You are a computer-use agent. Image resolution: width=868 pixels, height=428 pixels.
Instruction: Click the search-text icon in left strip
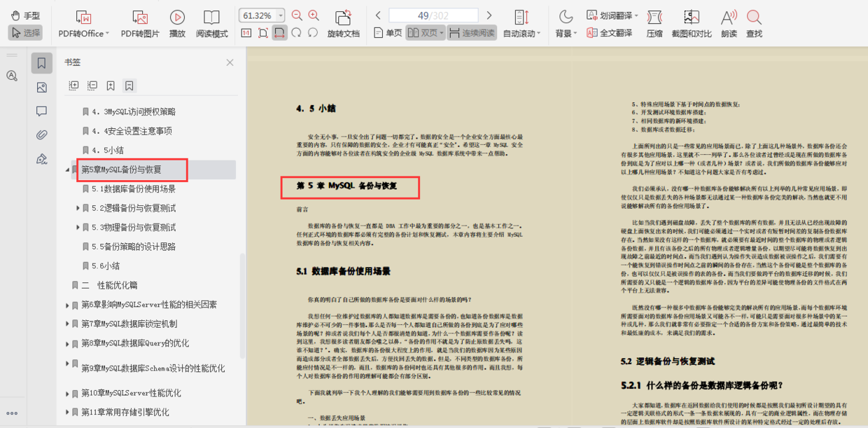(12, 76)
